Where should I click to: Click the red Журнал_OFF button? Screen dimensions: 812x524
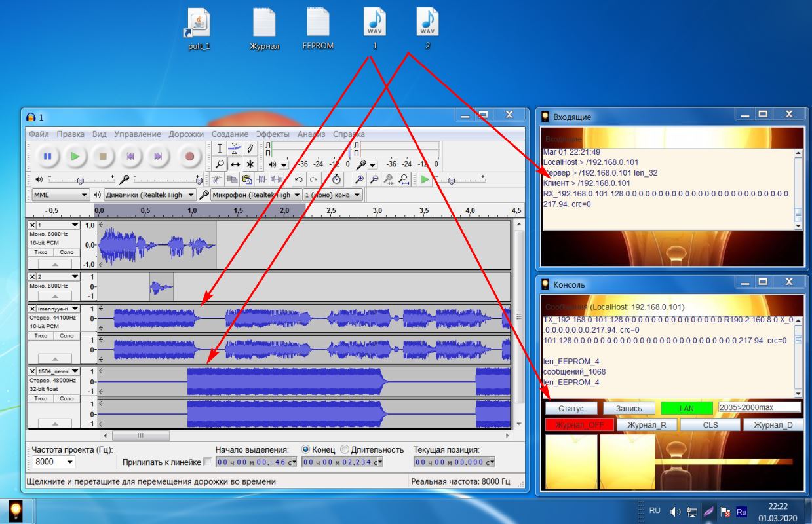pyautogui.click(x=579, y=424)
